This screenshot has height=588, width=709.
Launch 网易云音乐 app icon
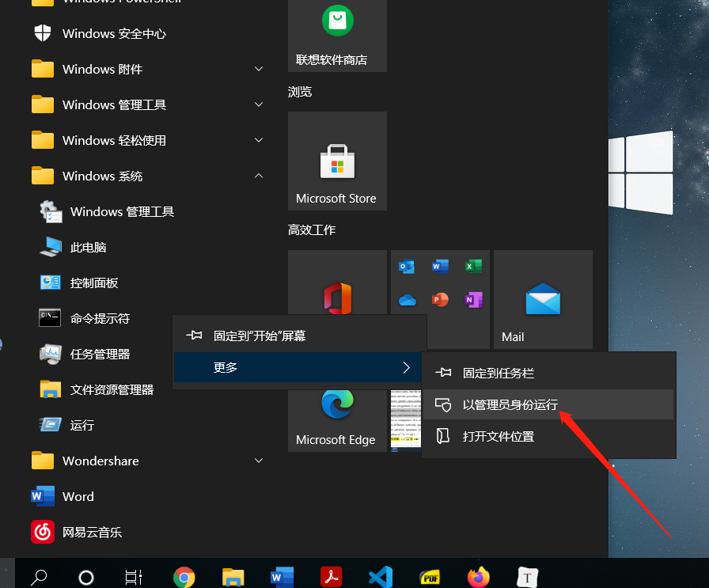point(43,532)
